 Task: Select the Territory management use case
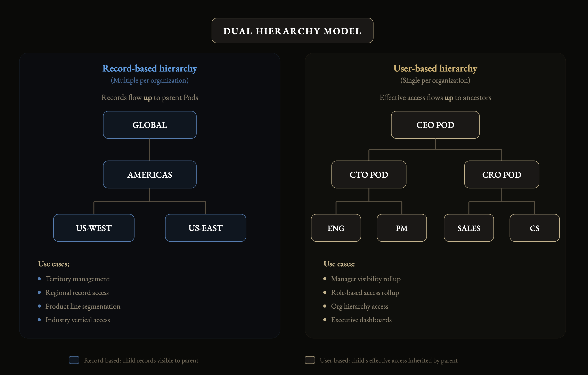click(x=77, y=279)
